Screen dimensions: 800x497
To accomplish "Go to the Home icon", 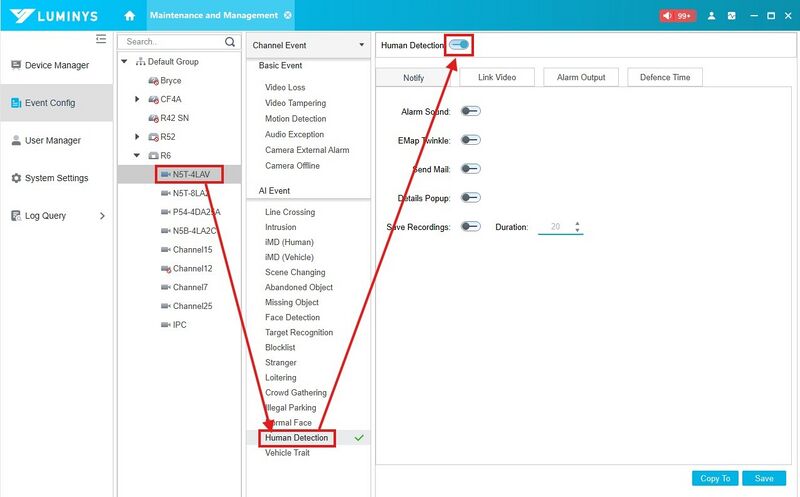I will [130, 15].
